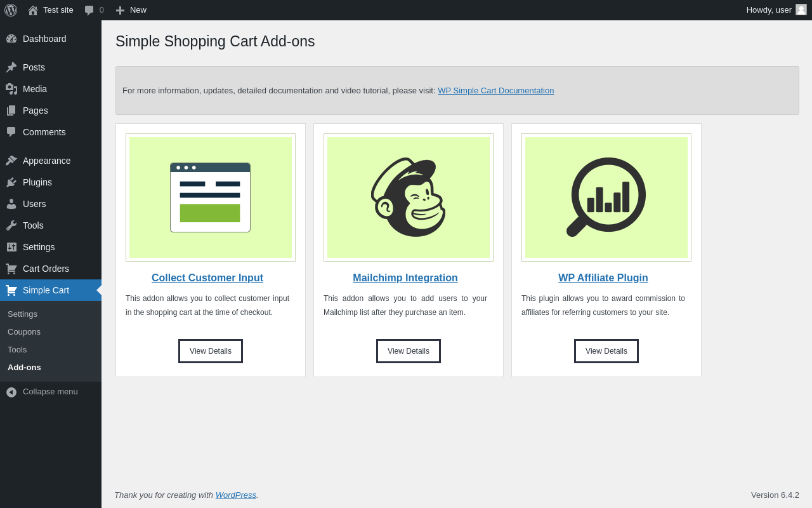Click the user avatar icon
812x508 pixels.
coord(801,10)
